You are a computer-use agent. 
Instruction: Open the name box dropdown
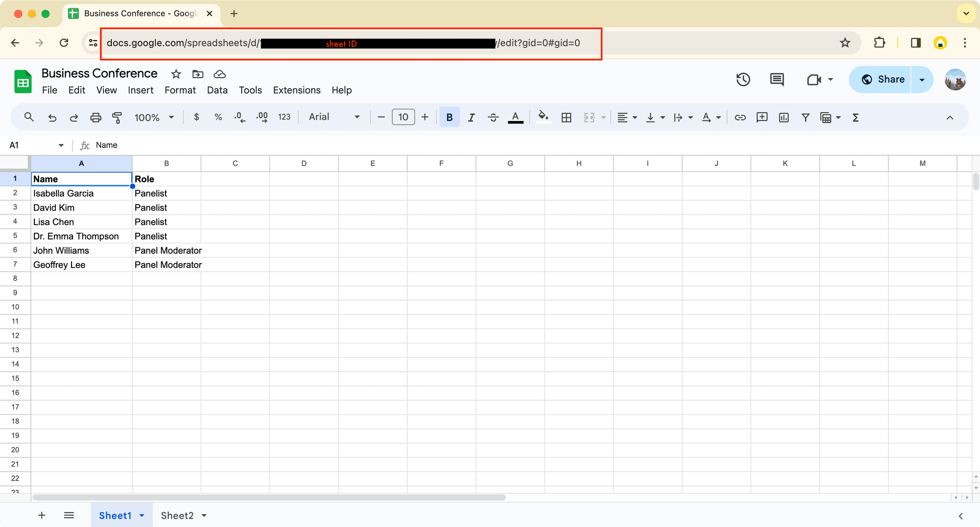pos(61,145)
